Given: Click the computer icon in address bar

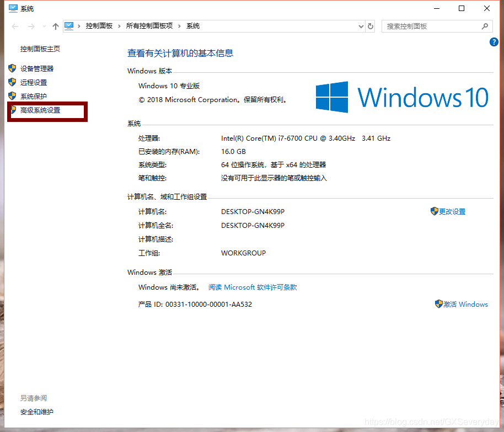Looking at the screenshot, I should [69, 26].
